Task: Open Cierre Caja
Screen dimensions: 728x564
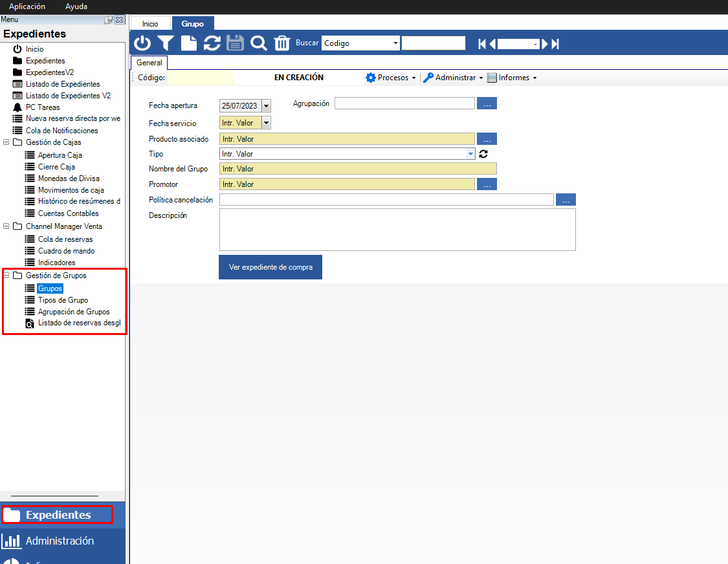Action: click(56, 167)
